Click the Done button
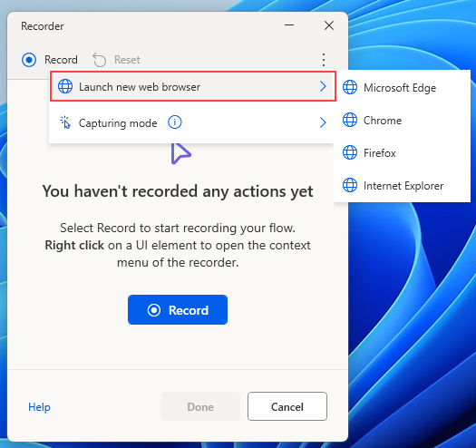Viewport: 476px width, 448px height. [x=200, y=406]
